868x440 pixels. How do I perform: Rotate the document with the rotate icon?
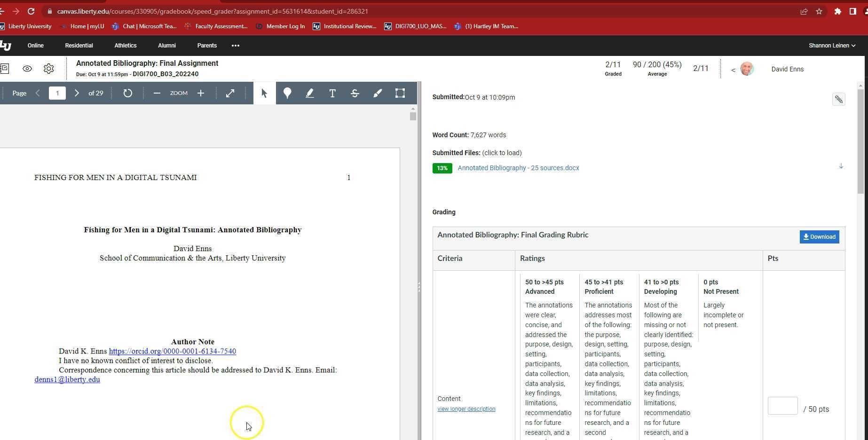click(127, 93)
